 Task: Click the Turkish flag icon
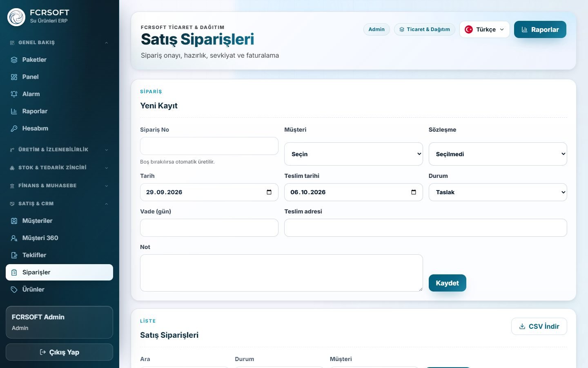[x=469, y=29]
